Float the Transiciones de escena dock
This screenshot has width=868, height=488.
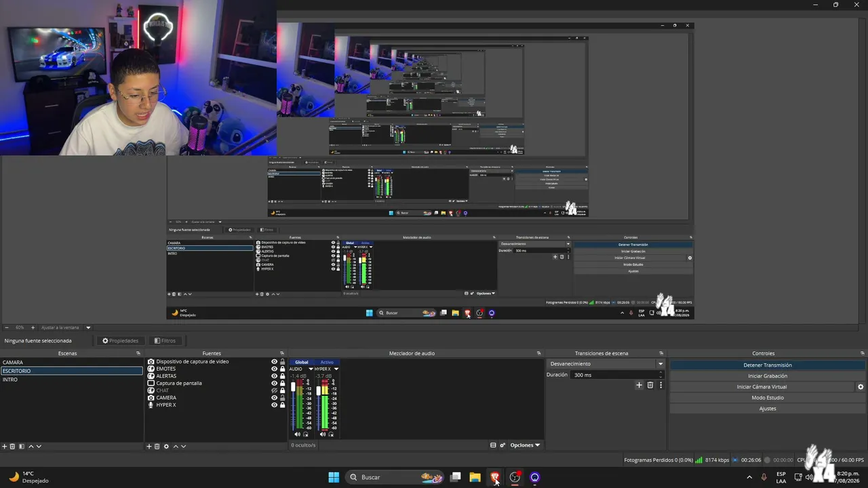(x=661, y=353)
